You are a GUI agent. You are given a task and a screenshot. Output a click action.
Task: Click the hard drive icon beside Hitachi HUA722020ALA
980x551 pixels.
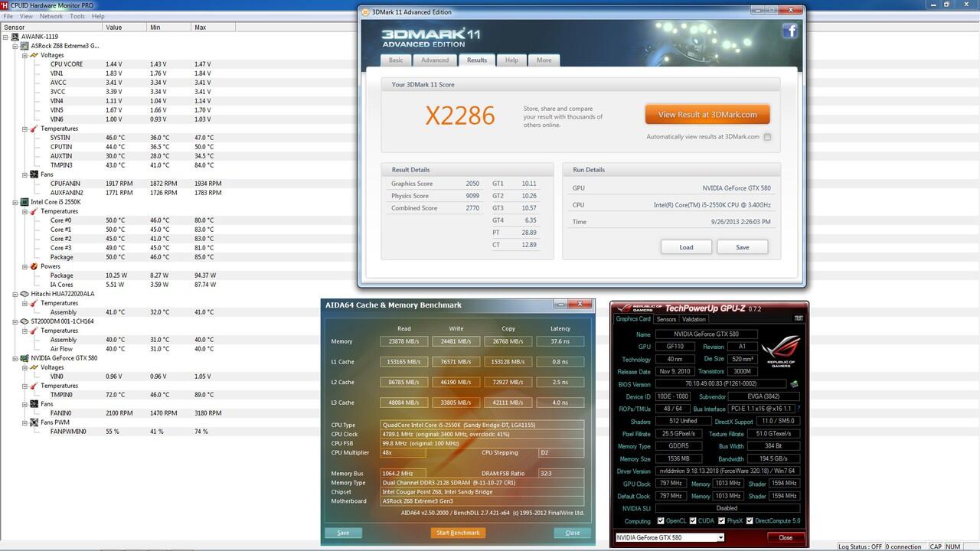(x=24, y=294)
